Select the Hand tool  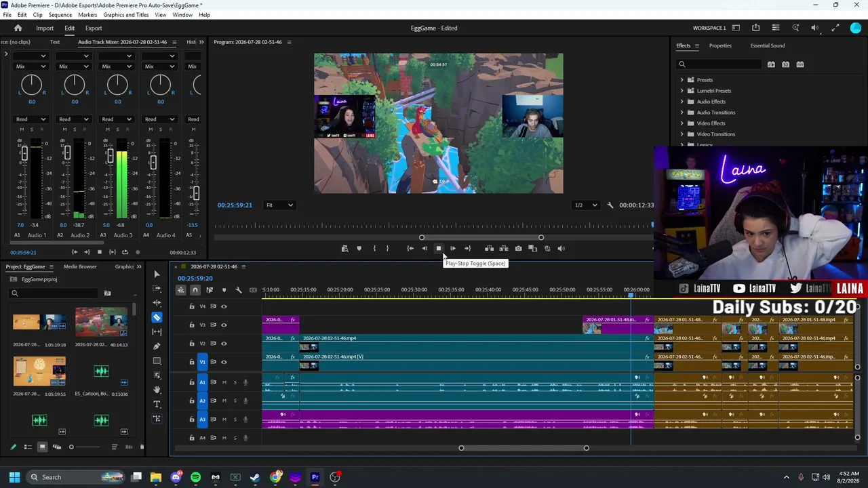pos(157,390)
